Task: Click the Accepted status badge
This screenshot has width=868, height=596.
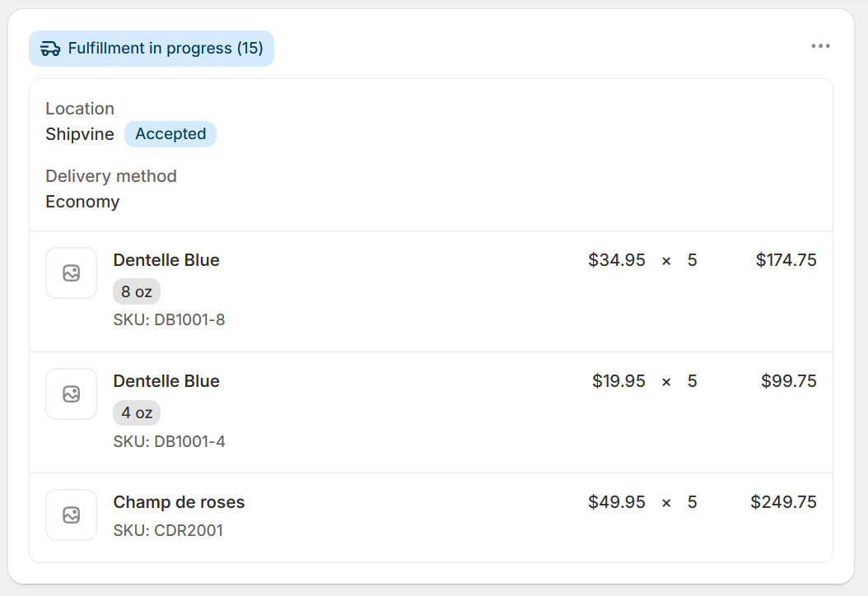Action: point(170,134)
